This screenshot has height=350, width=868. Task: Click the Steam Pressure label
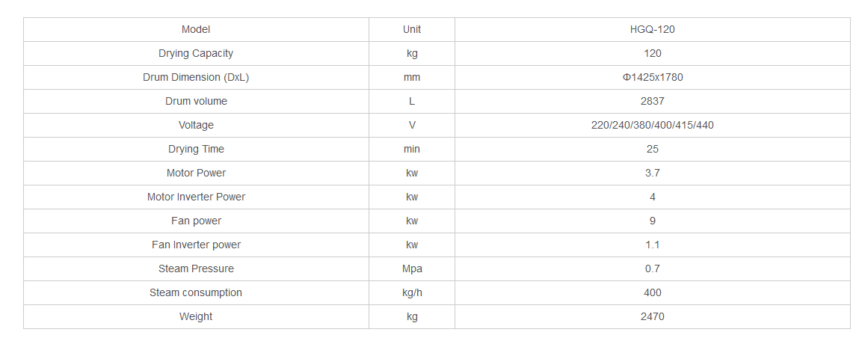[196, 268]
